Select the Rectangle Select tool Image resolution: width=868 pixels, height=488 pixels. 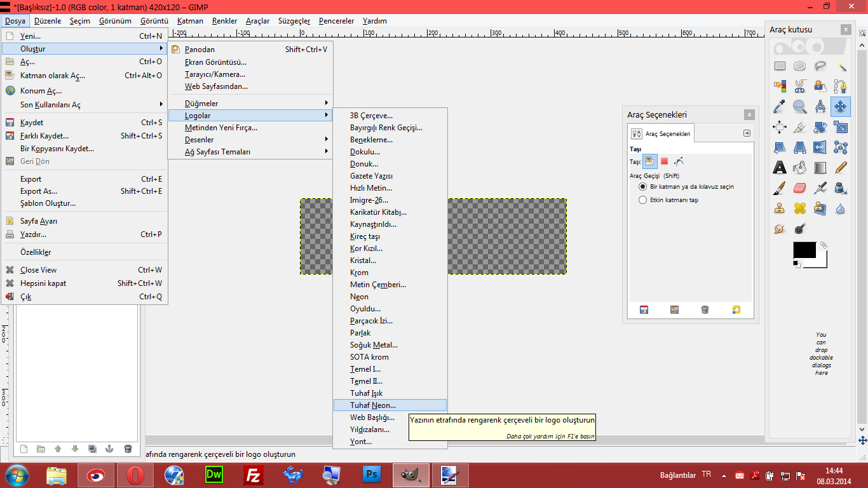(780, 66)
